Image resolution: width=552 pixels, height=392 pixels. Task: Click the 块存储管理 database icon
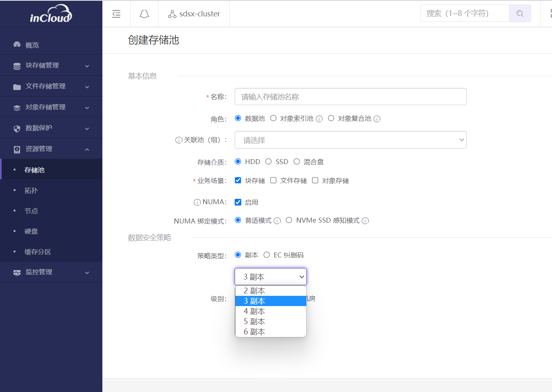click(17, 66)
